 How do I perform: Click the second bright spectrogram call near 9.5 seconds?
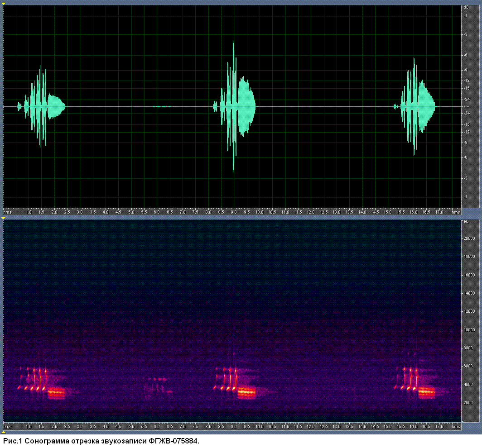pyautogui.click(x=246, y=393)
